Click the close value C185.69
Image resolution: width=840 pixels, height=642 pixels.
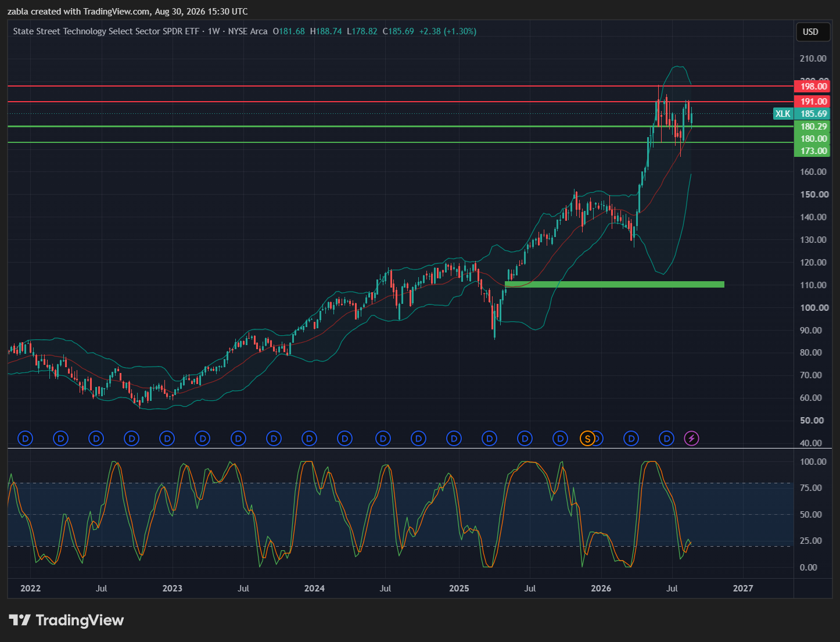tap(398, 31)
